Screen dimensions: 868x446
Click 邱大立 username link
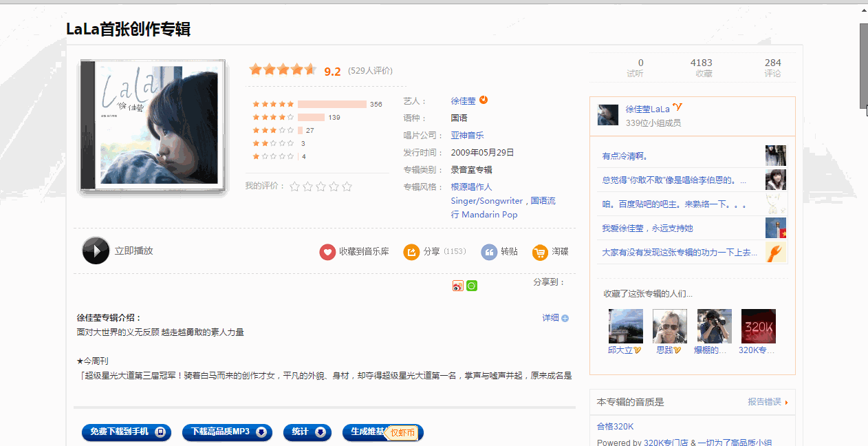tap(620, 350)
